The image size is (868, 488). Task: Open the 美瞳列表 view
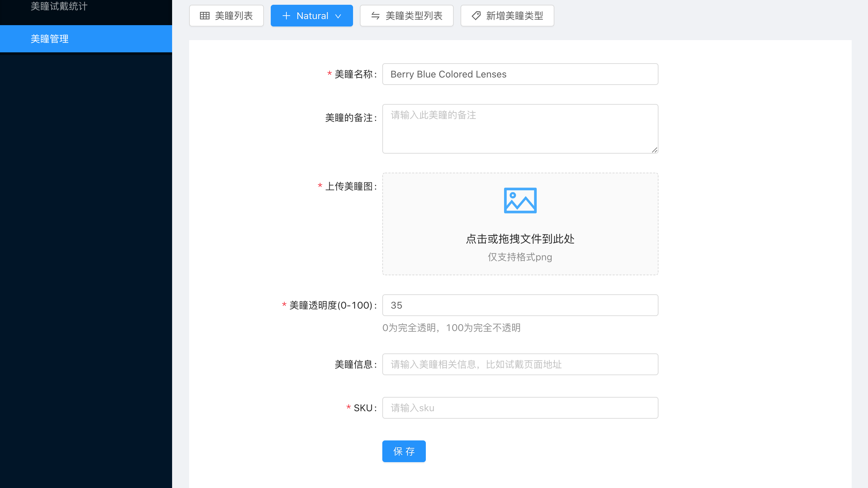click(x=234, y=16)
